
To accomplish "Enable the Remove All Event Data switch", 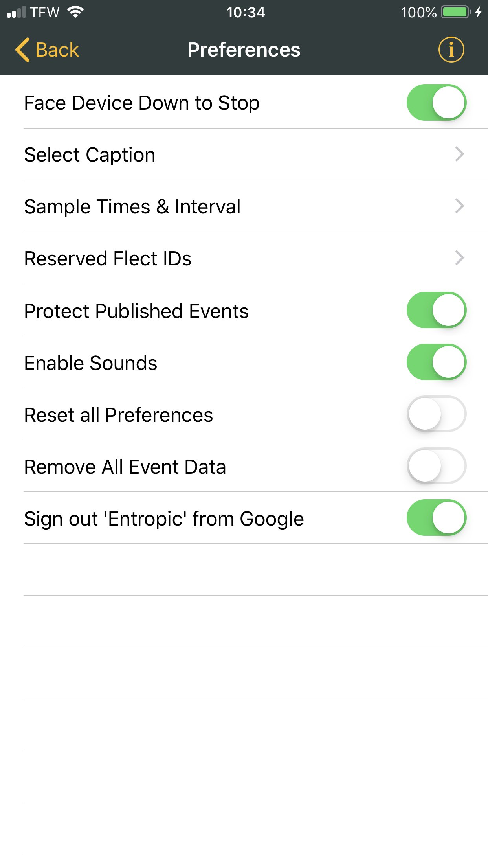I will coord(436,466).
